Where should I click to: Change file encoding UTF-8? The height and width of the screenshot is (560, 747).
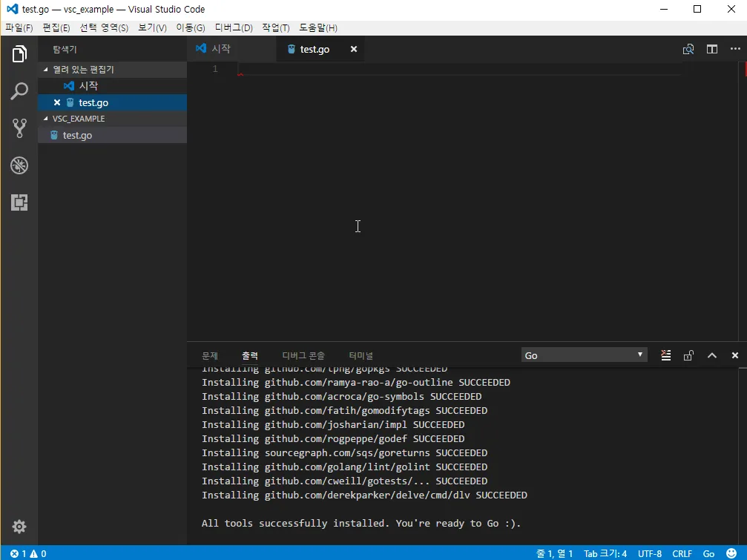pyautogui.click(x=649, y=554)
